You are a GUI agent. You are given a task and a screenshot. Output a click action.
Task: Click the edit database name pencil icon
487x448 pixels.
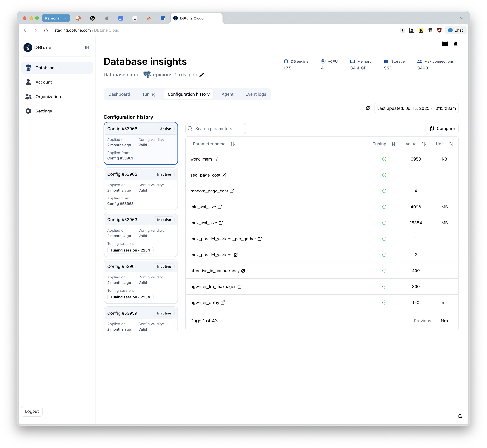(202, 75)
